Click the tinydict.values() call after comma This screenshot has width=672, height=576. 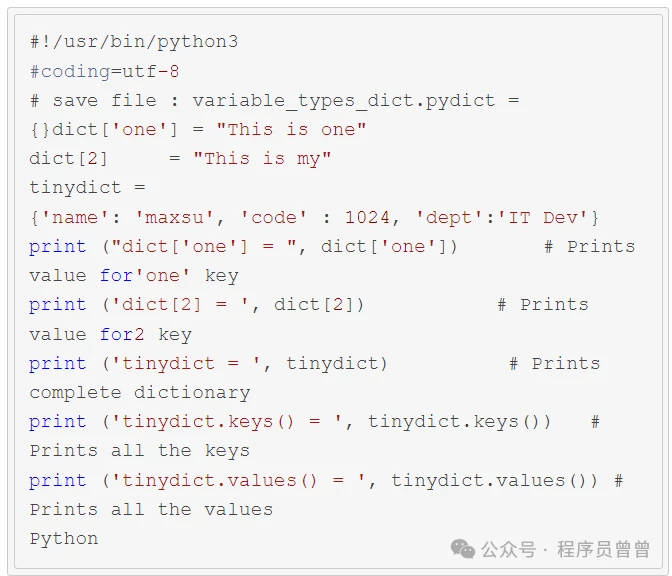click(x=494, y=481)
